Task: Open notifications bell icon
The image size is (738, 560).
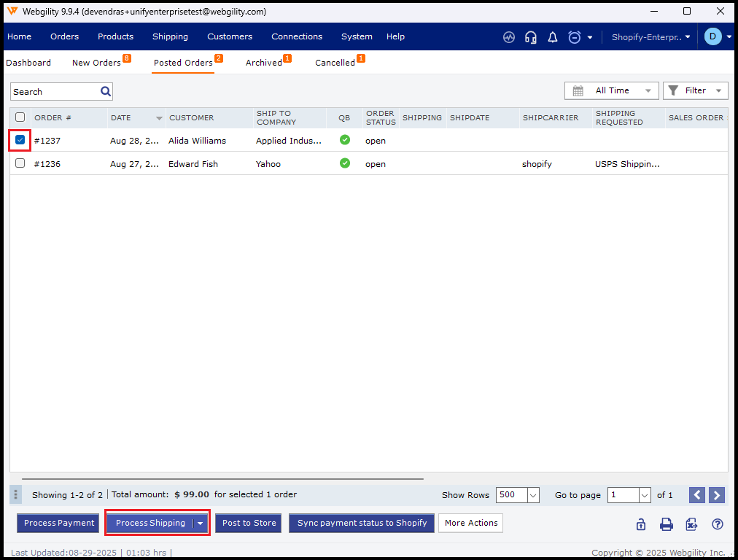Action: point(553,37)
